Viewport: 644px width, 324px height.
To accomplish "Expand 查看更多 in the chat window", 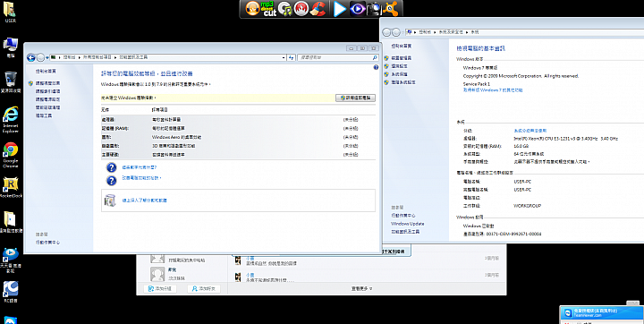I will click(x=362, y=288).
